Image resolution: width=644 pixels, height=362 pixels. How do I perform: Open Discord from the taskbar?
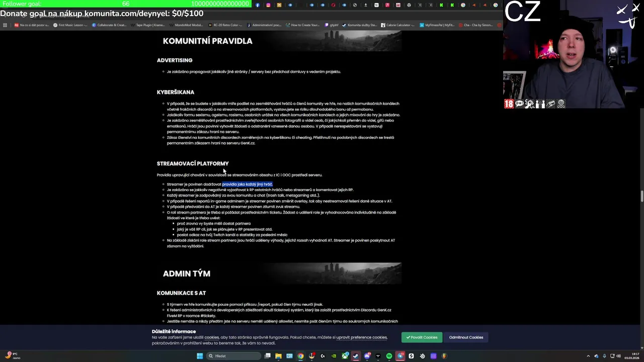point(367,356)
